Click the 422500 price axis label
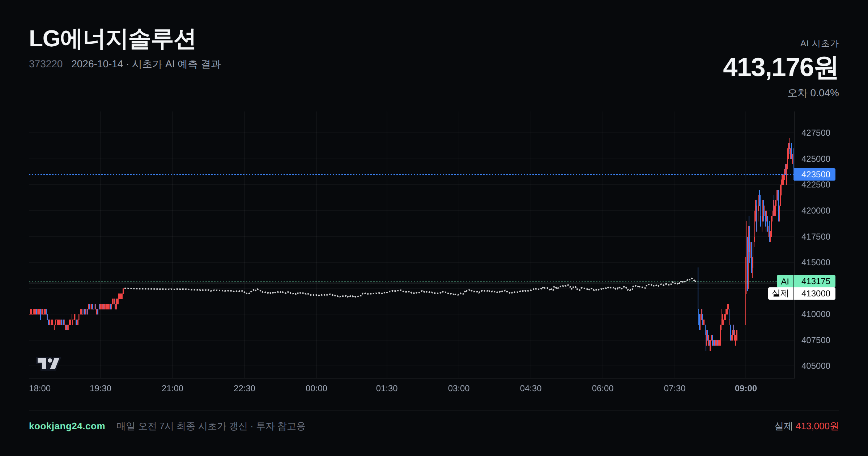The height and width of the screenshot is (456, 868). pyautogui.click(x=816, y=185)
